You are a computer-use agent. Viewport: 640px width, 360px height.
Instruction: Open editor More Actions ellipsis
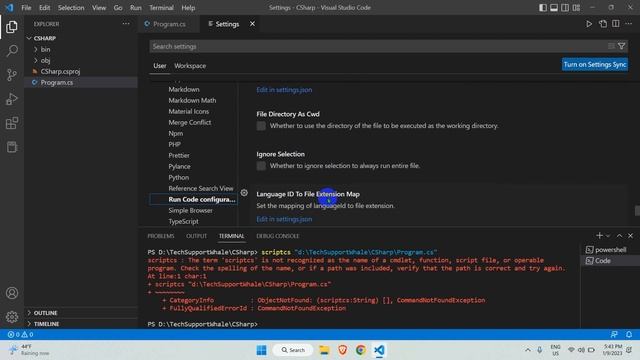[629, 24]
